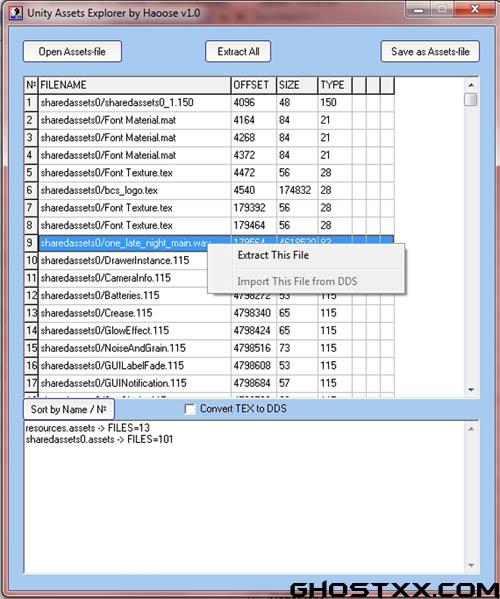Select the sharedassets0/NoiseAndGrain.115 row
Viewport: 500px width, 599px height.
click(x=209, y=348)
